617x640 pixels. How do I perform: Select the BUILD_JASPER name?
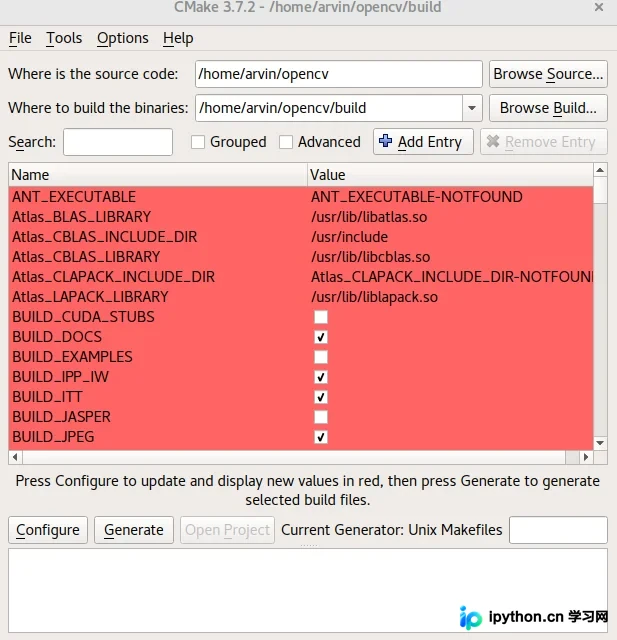point(61,417)
